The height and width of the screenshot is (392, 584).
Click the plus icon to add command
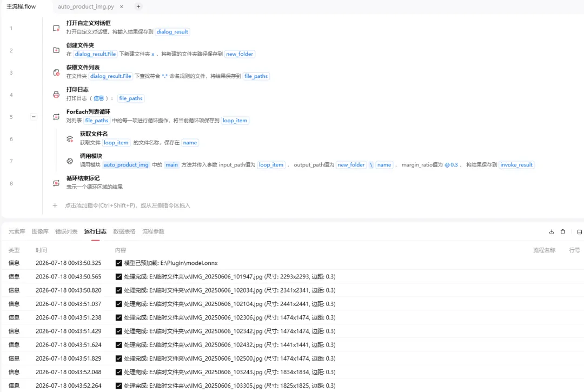coord(55,205)
